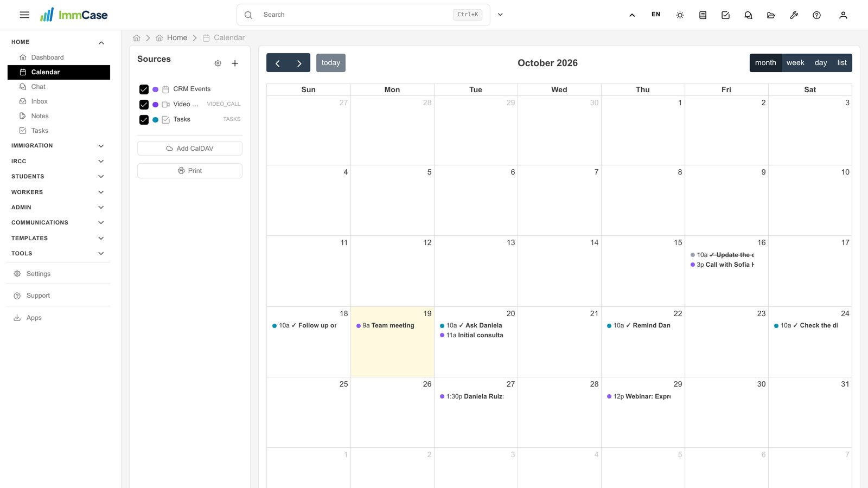Open the chat bubbles icon in header
This screenshot has width=868, height=488.
coord(748,15)
